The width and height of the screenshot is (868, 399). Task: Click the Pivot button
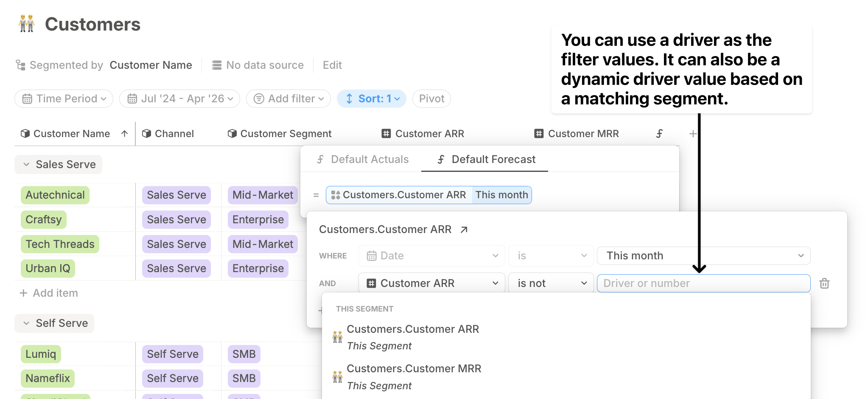pos(431,98)
